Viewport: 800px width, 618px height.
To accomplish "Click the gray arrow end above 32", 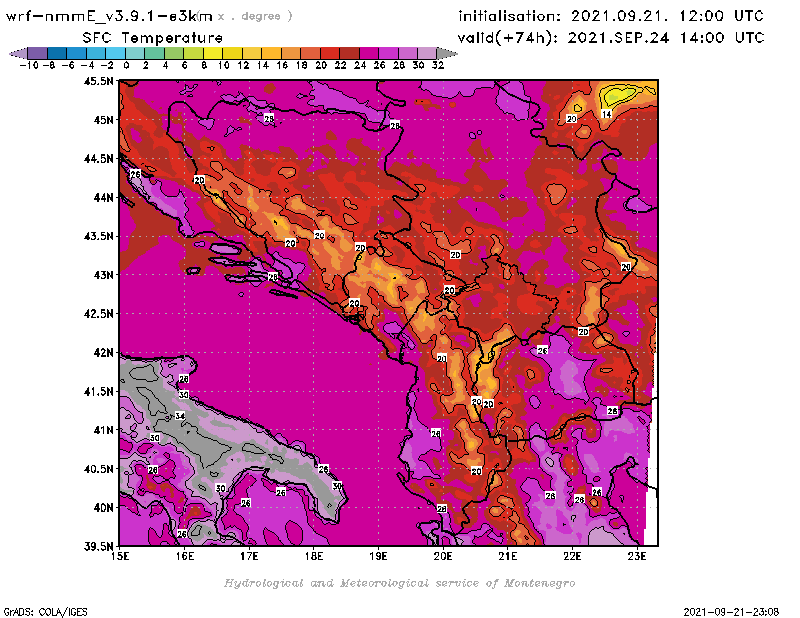I will tap(447, 53).
